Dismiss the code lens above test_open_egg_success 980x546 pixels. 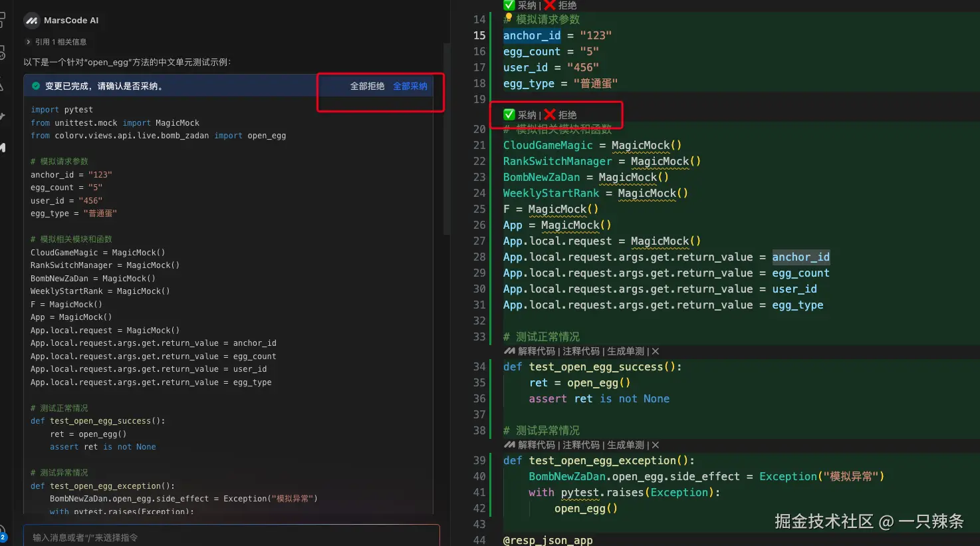coord(656,351)
